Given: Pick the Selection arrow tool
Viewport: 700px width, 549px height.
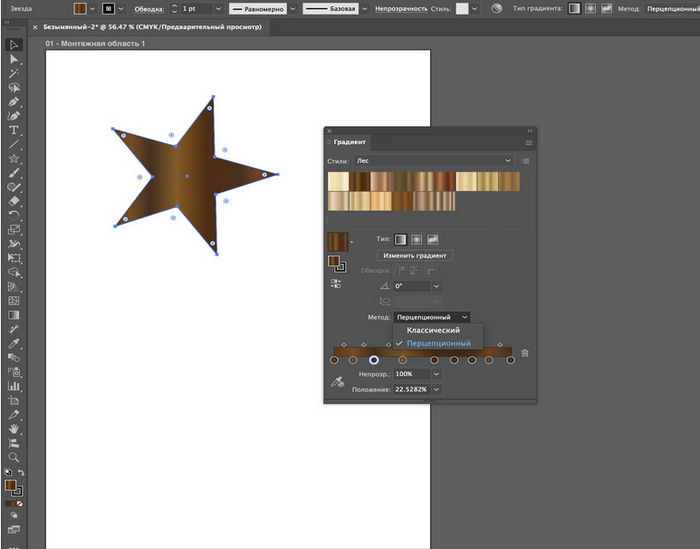Looking at the screenshot, I should [x=14, y=45].
